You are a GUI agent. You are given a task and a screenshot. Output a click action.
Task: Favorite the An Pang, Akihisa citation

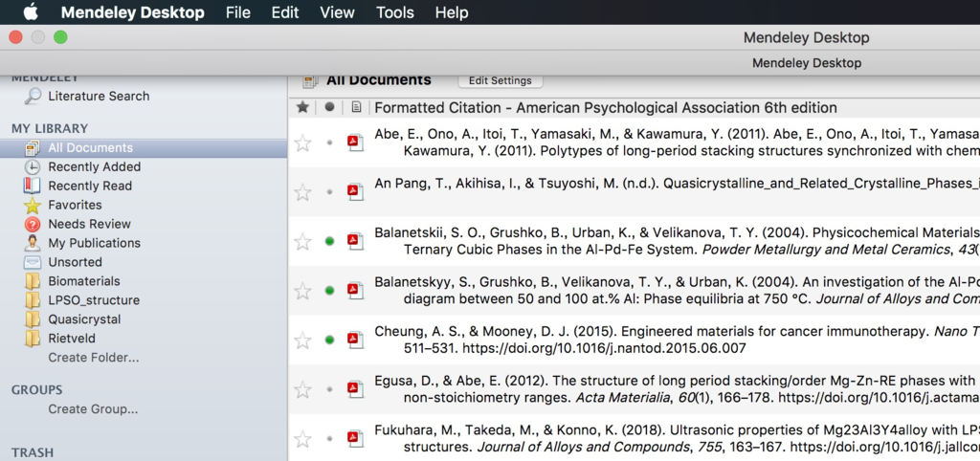coord(302,192)
